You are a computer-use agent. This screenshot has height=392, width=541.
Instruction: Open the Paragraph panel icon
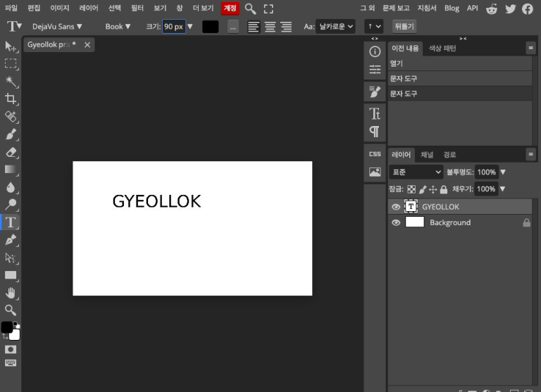[375, 132]
